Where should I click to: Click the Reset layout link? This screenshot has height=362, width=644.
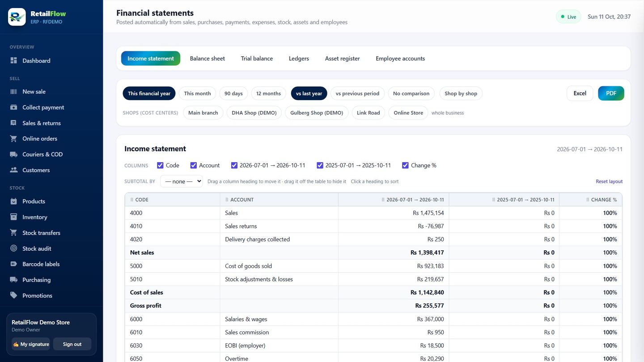point(609,181)
